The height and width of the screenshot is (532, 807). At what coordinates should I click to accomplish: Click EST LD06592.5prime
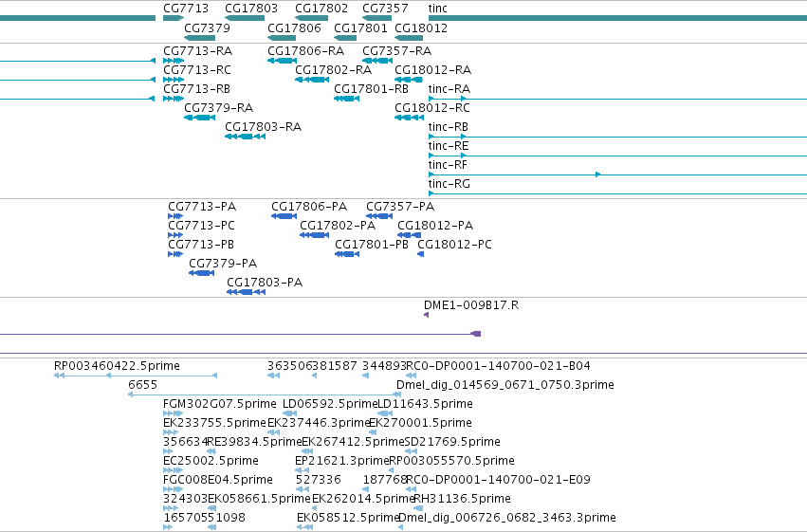click(x=290, y=413)
